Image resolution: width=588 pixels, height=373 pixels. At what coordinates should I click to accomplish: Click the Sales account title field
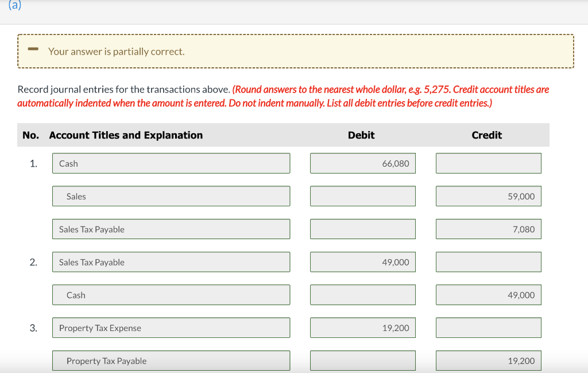point(171,196)
